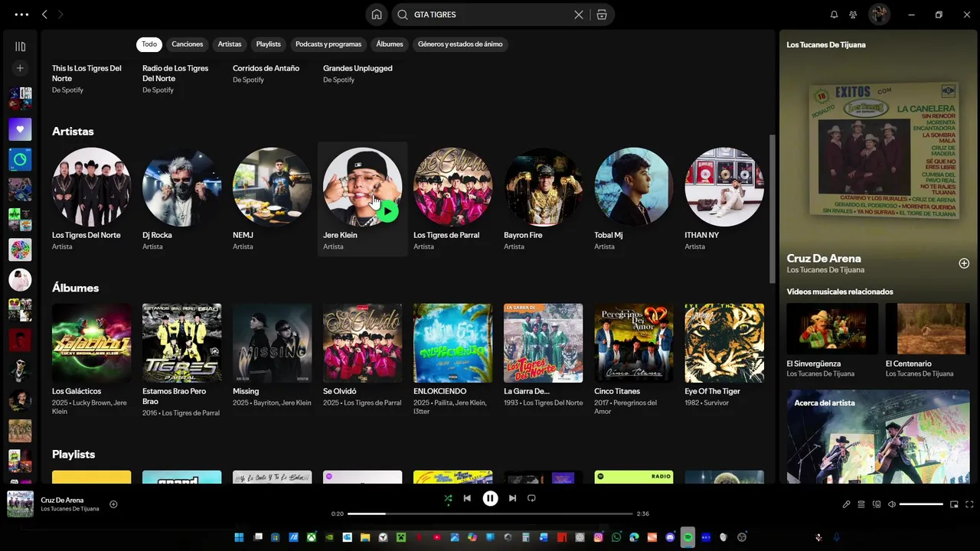Open the now playing cover thumbnail
This screenshot has height=551, width=980.
(21, 504)
